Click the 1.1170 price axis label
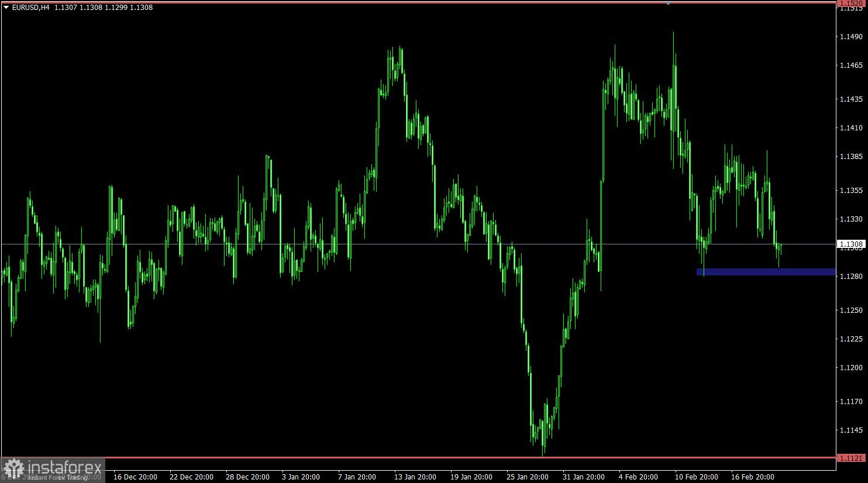The width and height of the screenshot is (868, 483). (851, 401)
